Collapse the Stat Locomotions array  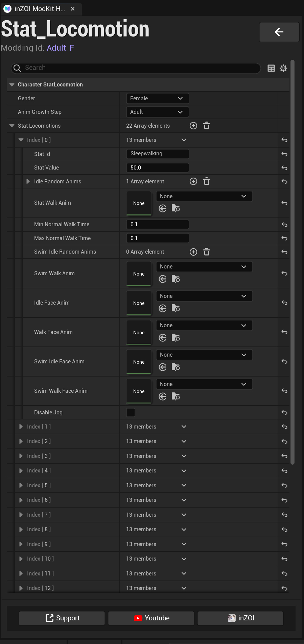pos(12,126)
